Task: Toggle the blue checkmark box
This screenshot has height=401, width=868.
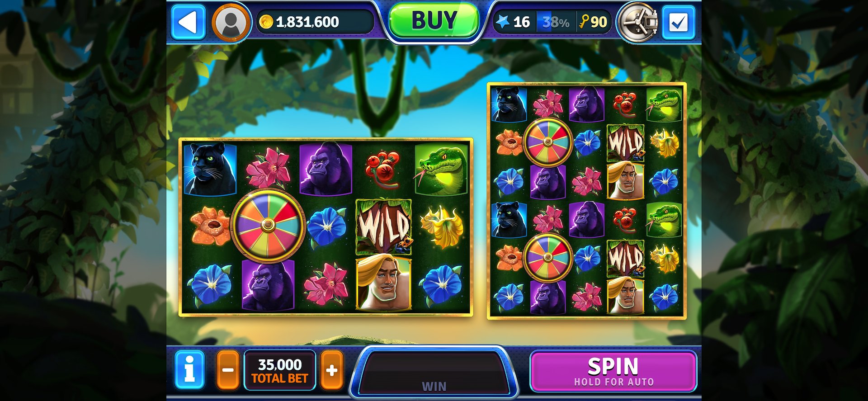Action: [x=678, y=22]
